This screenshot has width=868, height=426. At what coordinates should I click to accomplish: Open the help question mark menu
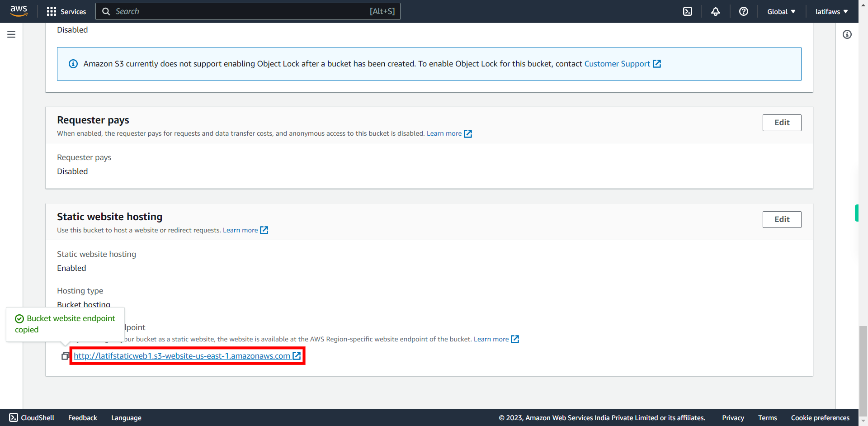tap(743, 11)
